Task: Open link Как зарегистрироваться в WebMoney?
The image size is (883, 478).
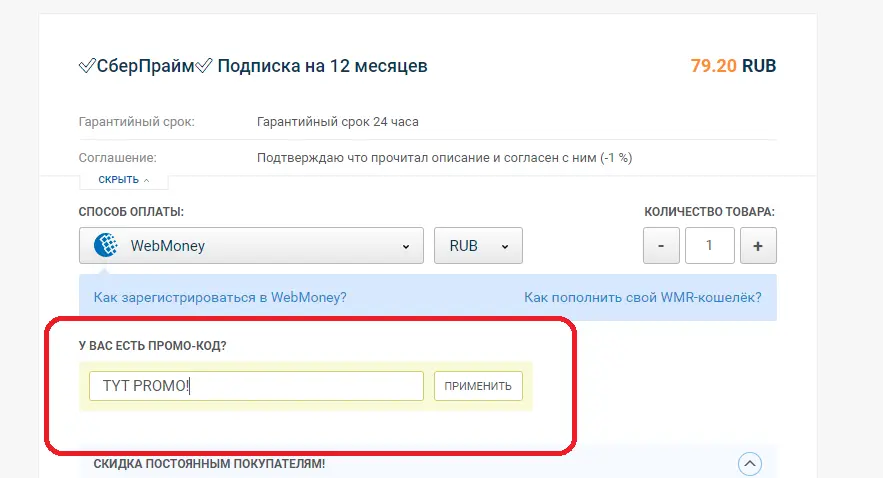Action: 220,297
